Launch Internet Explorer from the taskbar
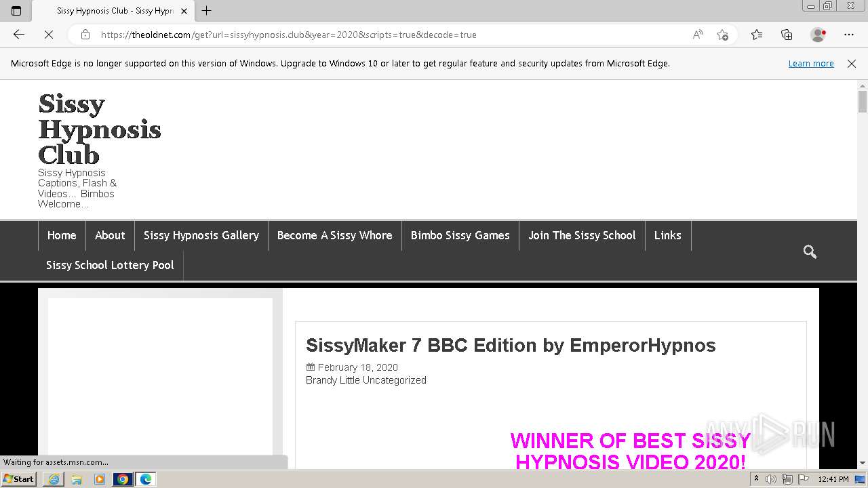The width and height of the screenshot is (868, 488). (x=54, y=479)
